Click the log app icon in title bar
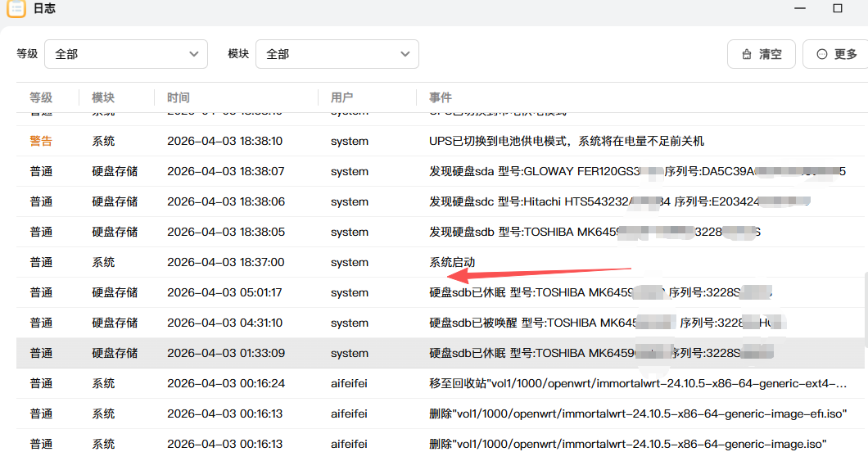868x461 pixels. pyautogui.click(x=16, y=7)
